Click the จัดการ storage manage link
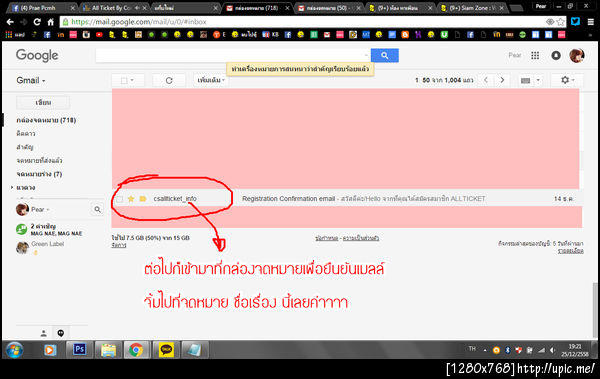Image resolution: width=600 pixels, height=379 pixels. 119,245
